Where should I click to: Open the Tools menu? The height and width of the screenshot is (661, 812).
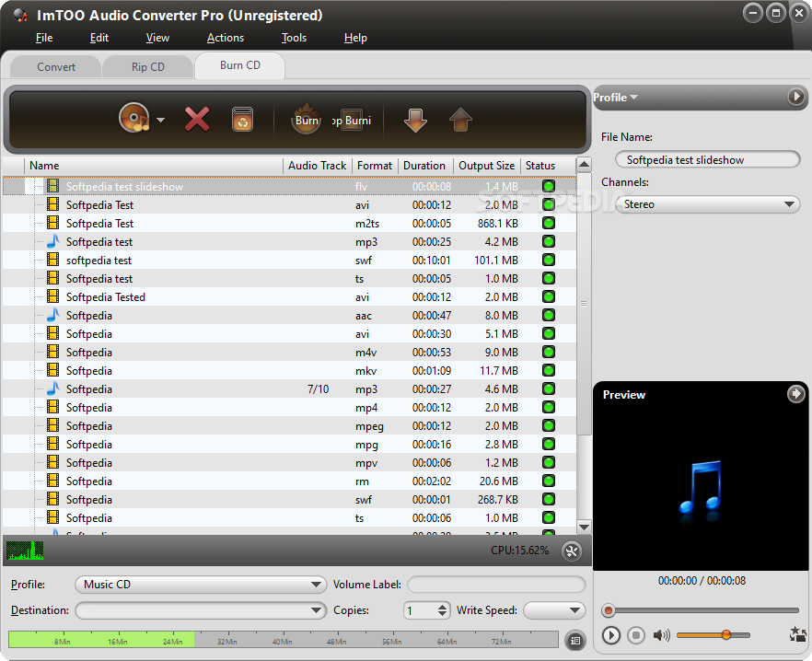294,38
